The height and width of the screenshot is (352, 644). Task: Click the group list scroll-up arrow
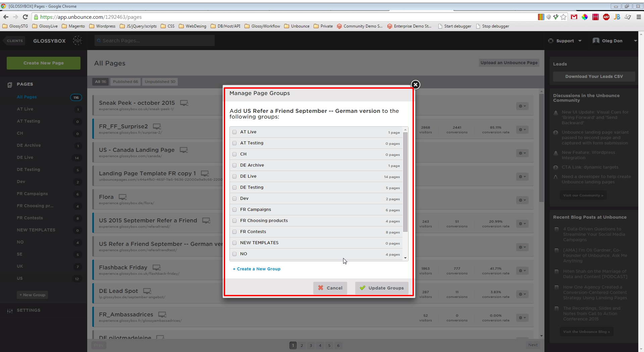pyautogui.click(x=405, y=130)
